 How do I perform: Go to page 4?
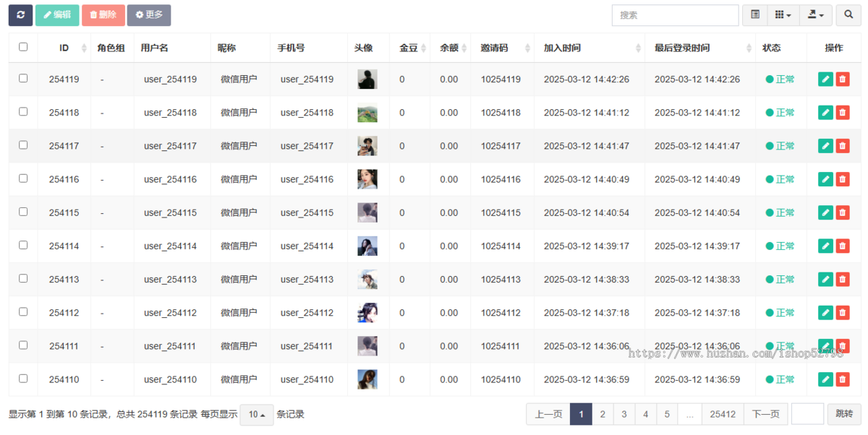coord(646,414)
